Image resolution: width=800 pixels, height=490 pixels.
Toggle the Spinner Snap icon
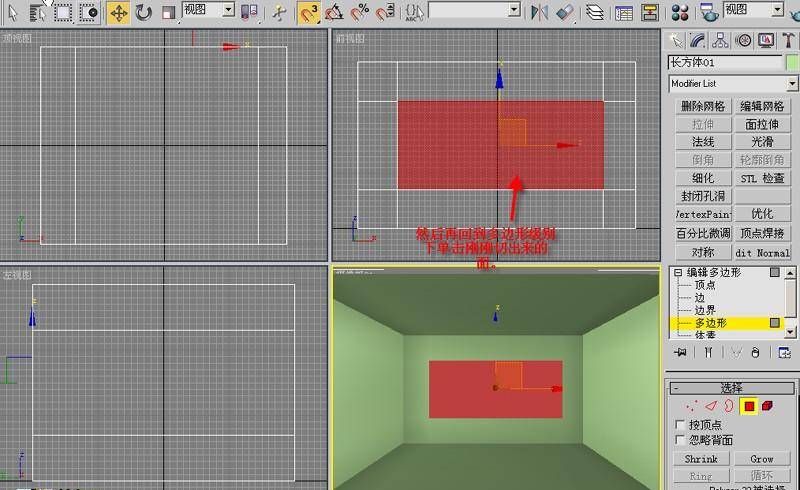point(385,13)
